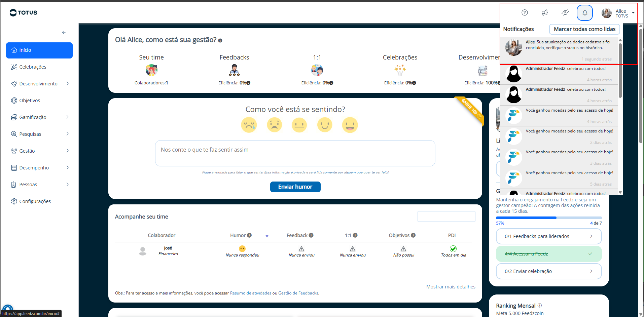Click the megaphone announcements icon

click(x=545, y=13)
